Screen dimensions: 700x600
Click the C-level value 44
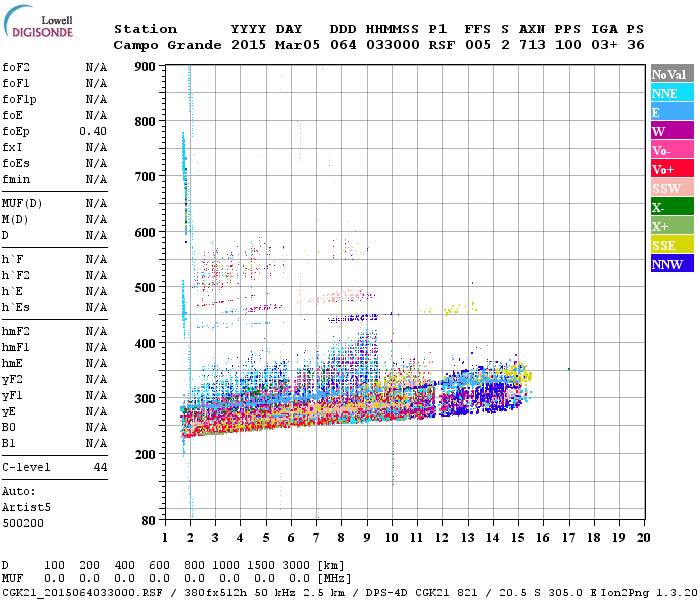point(100,468)
